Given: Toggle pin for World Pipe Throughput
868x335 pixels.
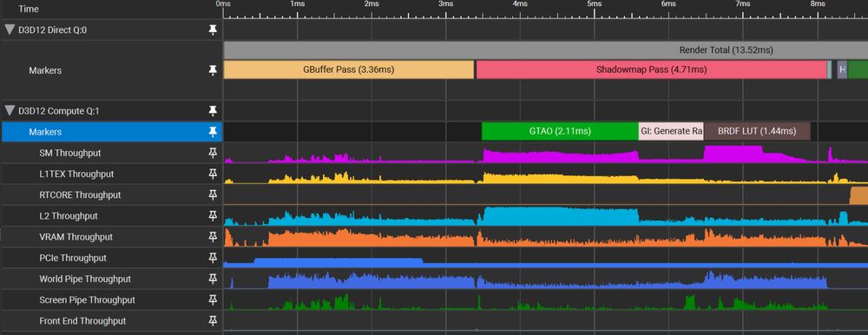Looking at the screenshot, I should [213, 279].
